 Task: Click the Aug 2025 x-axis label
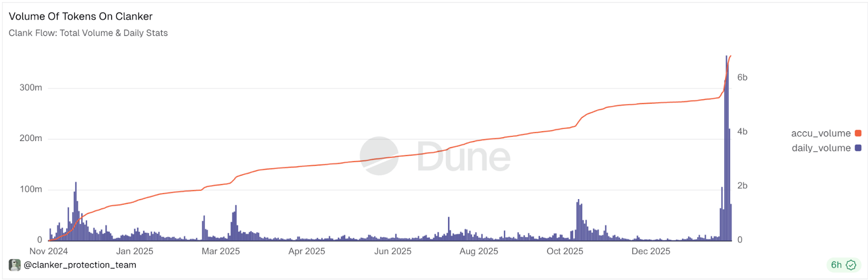click(478, 251)
